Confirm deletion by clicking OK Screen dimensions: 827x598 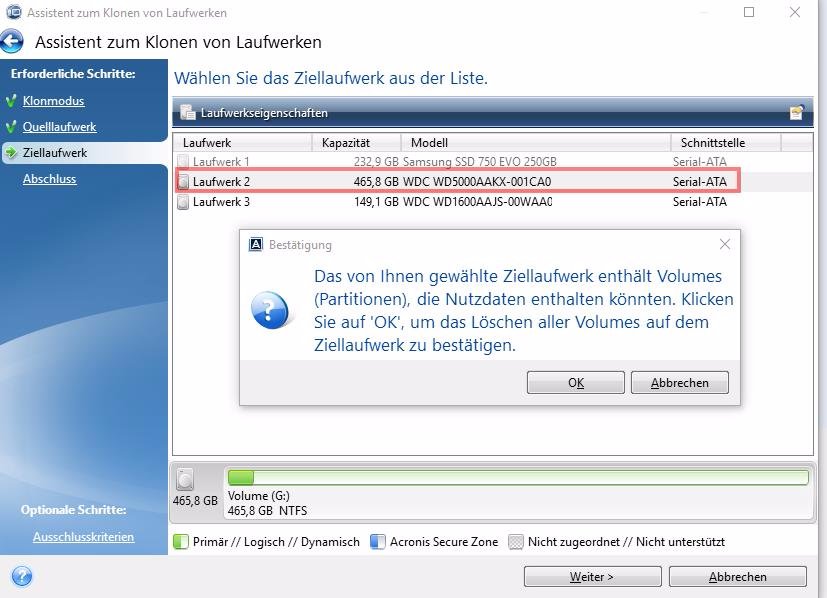[576, 383]
